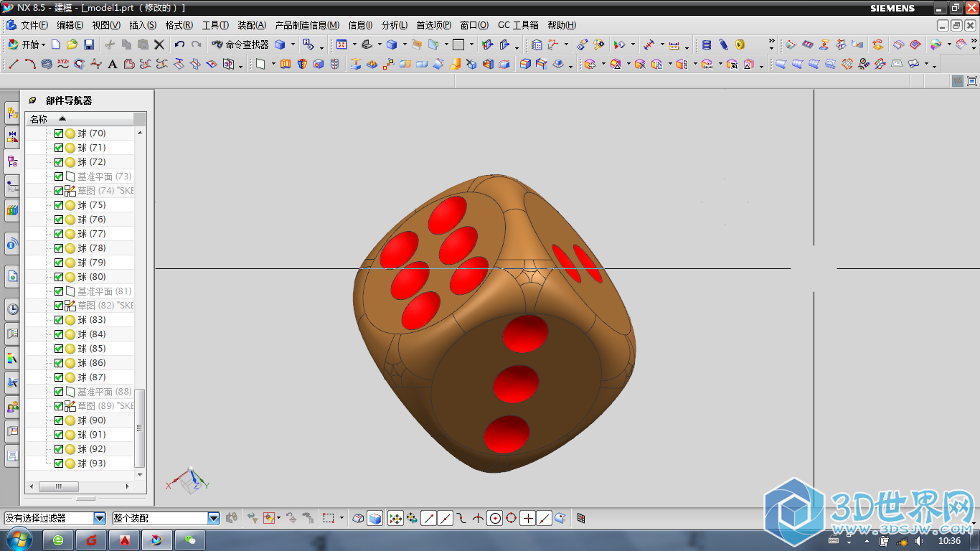980x551 pixels.
Task: Open the Roles sidebar tab with people icon
Action: click(12, 407)
